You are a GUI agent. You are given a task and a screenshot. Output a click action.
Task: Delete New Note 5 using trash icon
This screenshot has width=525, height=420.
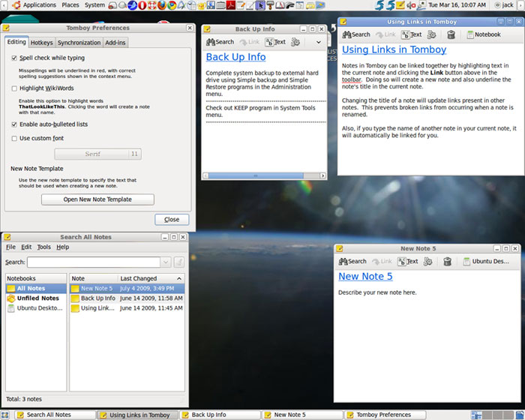[x=447, y=261]
